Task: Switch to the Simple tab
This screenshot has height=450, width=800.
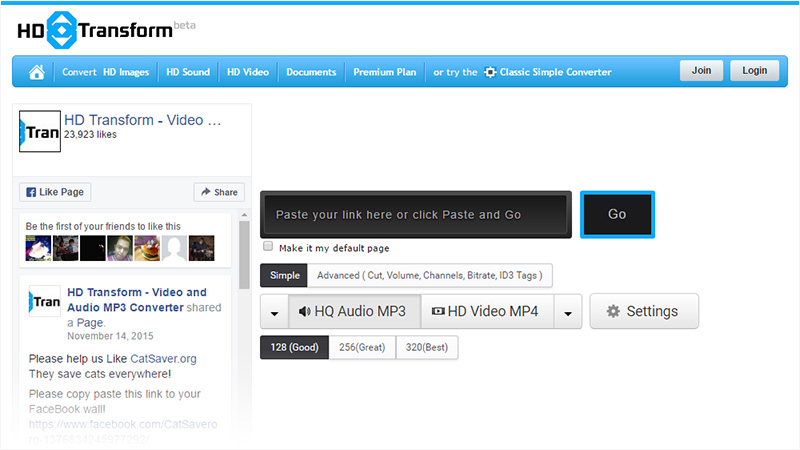Action: point(284,276)
